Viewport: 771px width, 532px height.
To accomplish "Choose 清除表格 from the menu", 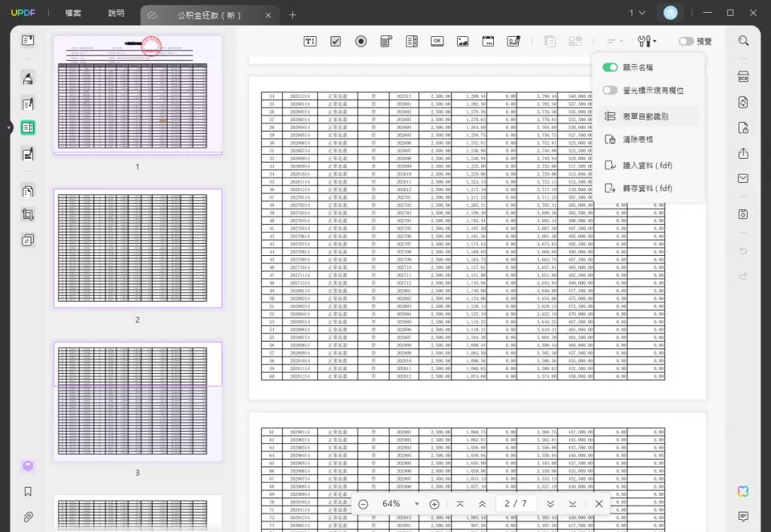I will 648,139.
